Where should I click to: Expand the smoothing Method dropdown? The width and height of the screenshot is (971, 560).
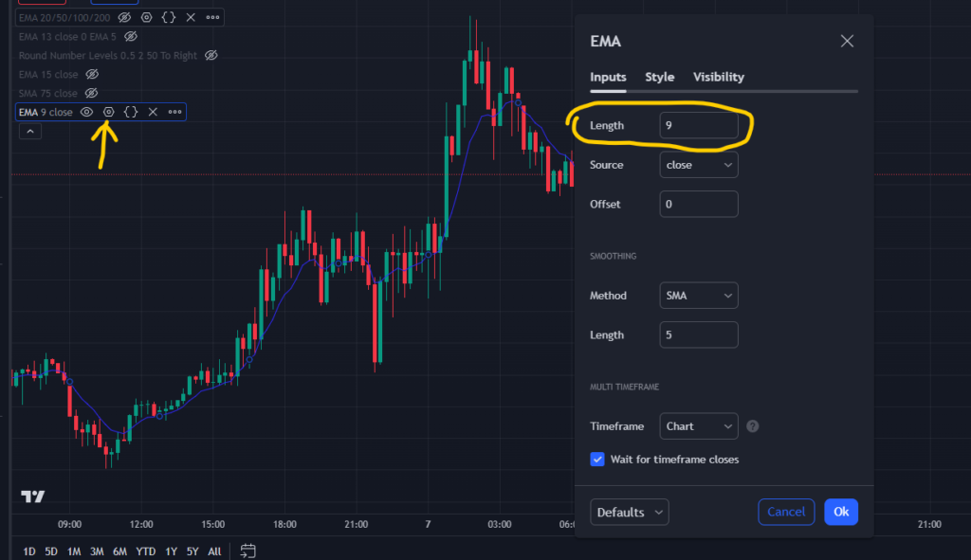(x=699, y=296)
